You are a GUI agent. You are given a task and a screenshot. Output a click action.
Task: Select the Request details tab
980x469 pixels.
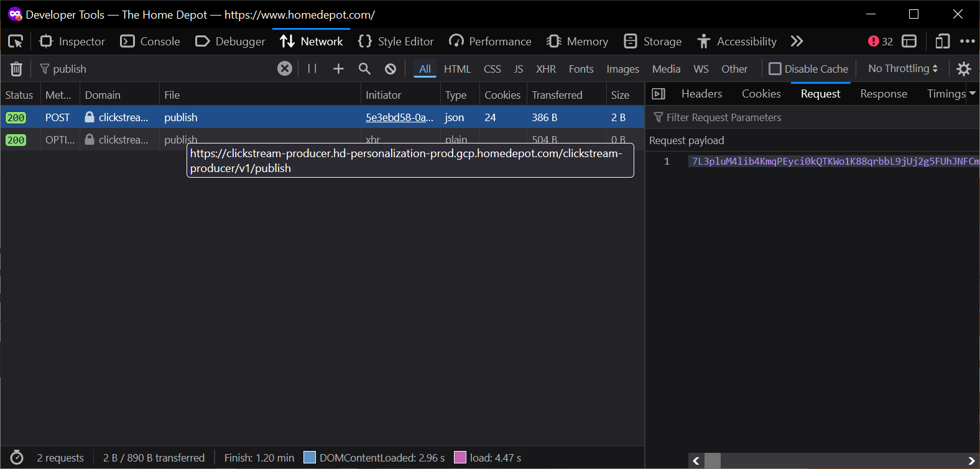[x=820, y=94]
